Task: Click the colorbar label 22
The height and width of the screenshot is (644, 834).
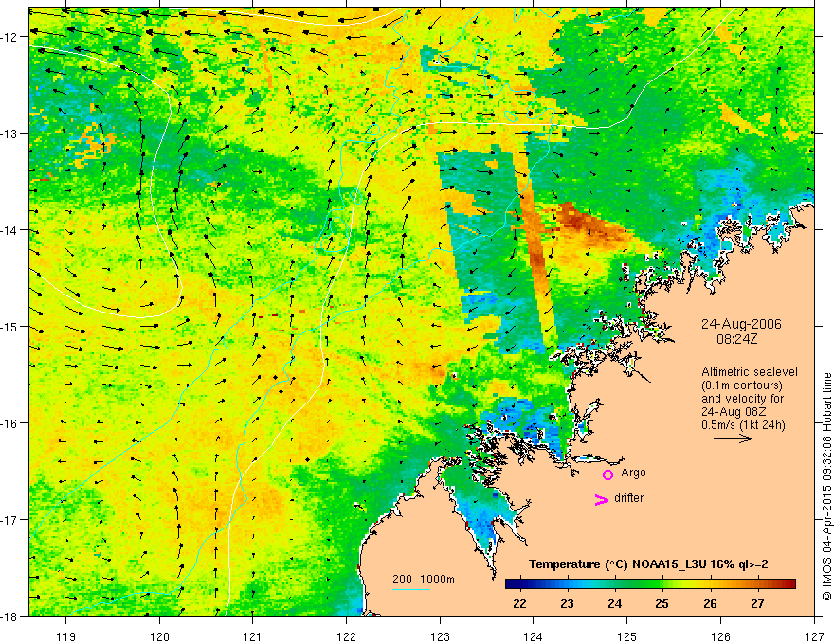Action: (x=519, y=603)
